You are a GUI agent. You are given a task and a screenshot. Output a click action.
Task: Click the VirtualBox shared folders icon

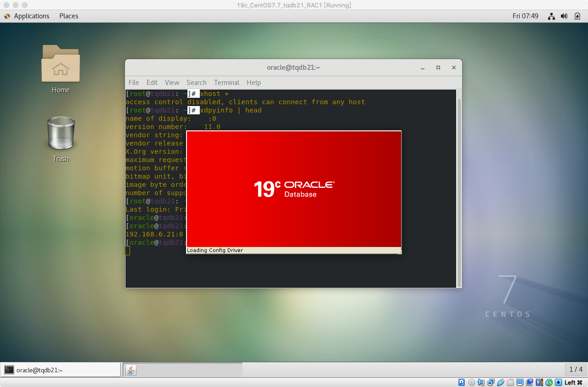[x=510, y=382]
